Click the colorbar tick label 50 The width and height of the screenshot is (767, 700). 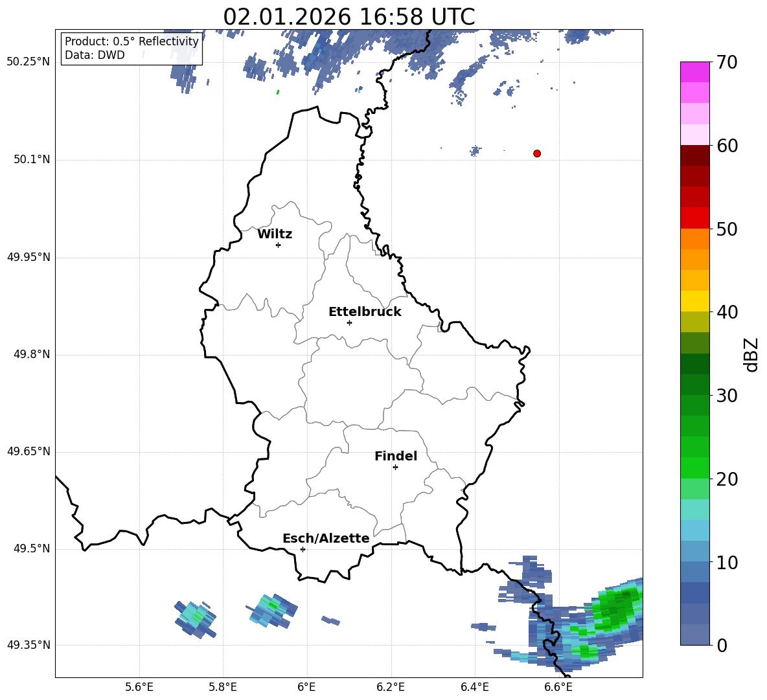click(x=727, y=229)
